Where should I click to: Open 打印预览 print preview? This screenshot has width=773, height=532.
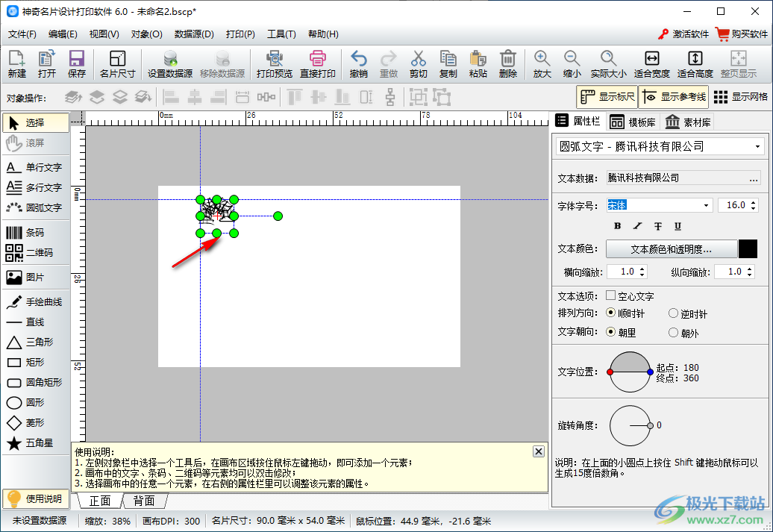point(274,64)
